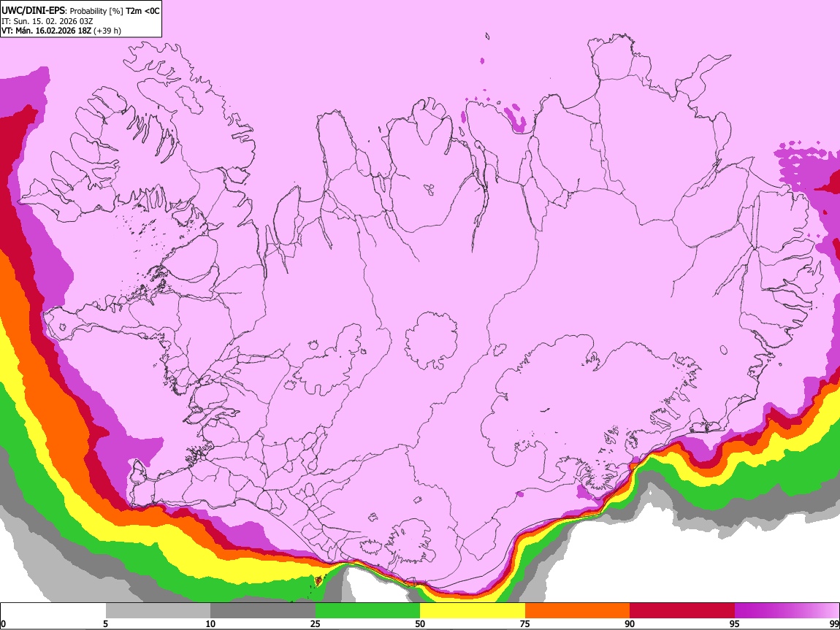Click the 'UWC/DINI-EPS' title text
The image size is (840, 630).
point(33,11)
